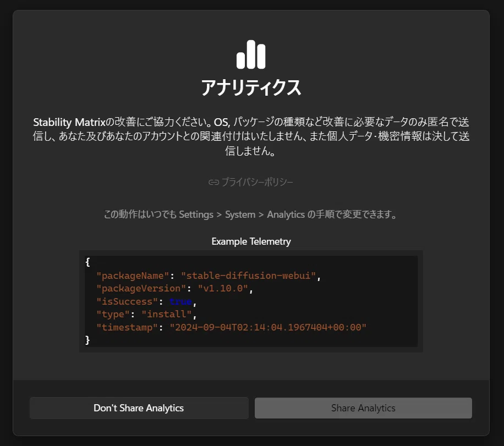
Task: Click the "v1.10.0" version value
Action: pyautogui.click(x=223, y=289)
